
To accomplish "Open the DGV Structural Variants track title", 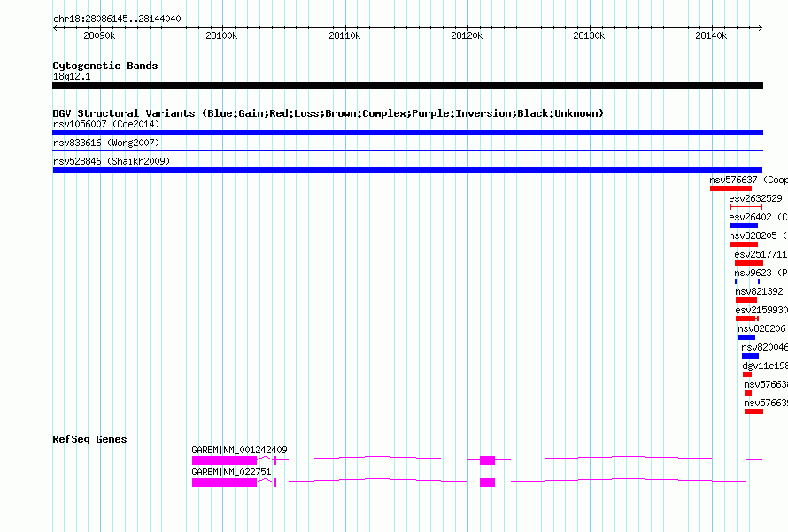I will (328, 113).
